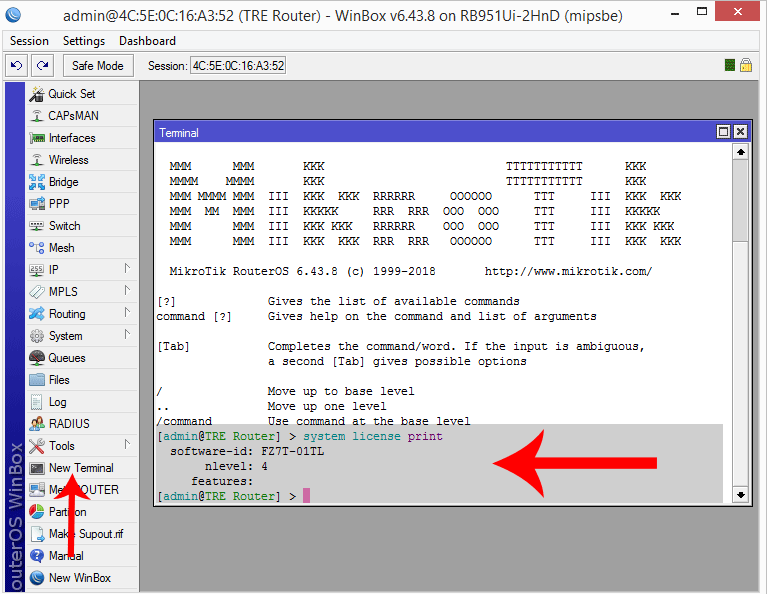Launch a New Terminal window
This screenshot has width=767, height=594.
tap(82, 468)
